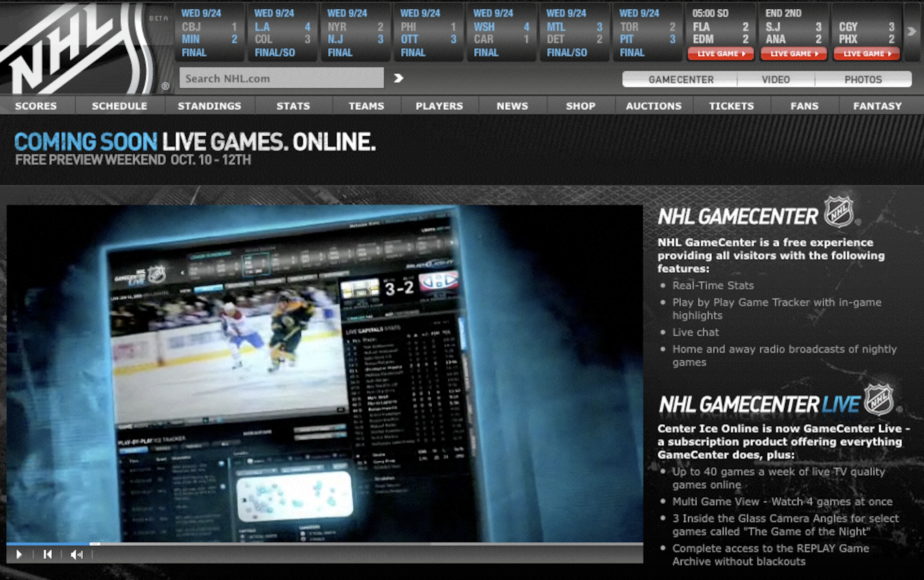Open the SHOP link
The height and width of the screenshot is (580, 924).
tap(581, 106)
